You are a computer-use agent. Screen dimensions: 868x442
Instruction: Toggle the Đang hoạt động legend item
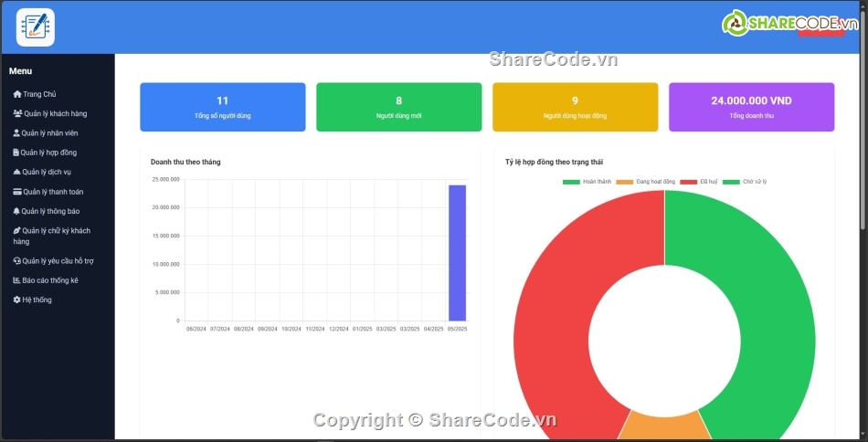(645, 182)
